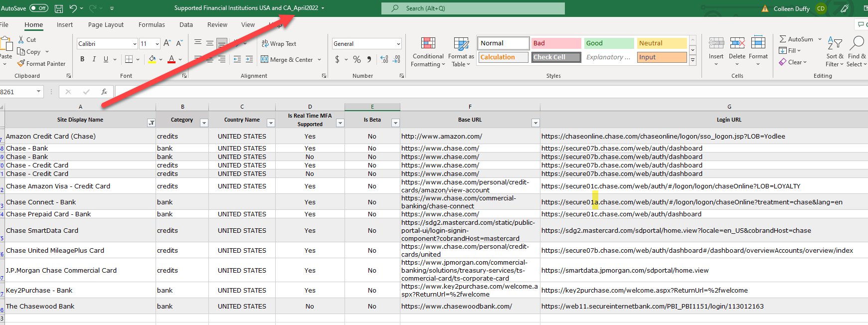Apply Italic formatting to cell
This screenshot has height=325, width=868.
pyautogui.click(x=94, y=59)
